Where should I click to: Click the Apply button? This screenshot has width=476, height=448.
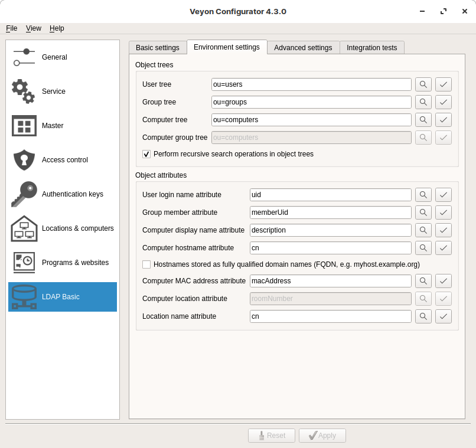[x=322, y=436]
